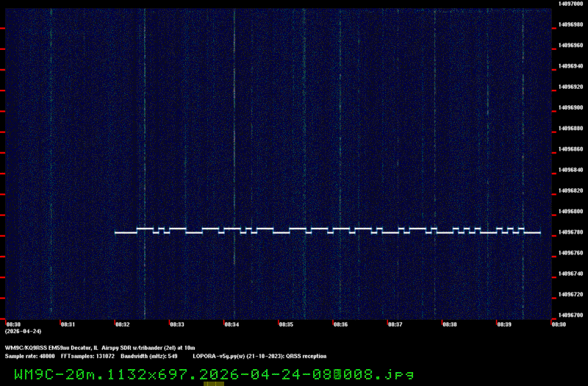Select the 08:38 time tick label
Image resolution: width=588 pixels, height=386 pixels.
449,324
